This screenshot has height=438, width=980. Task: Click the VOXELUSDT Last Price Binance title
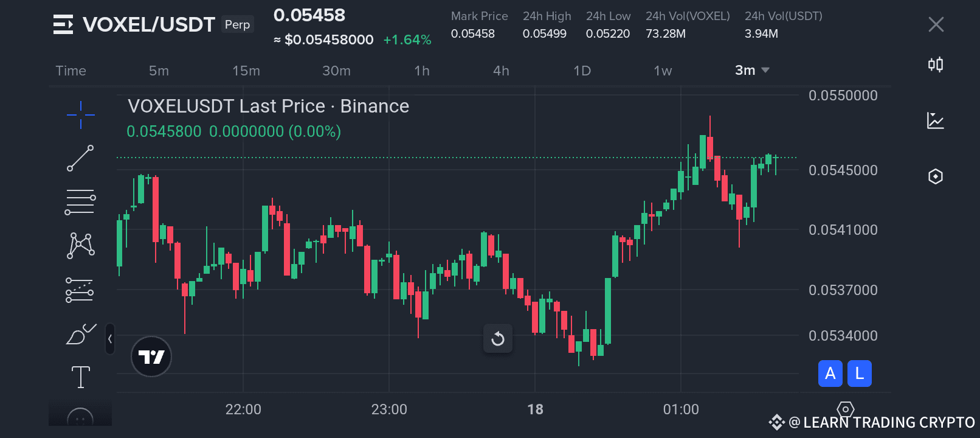click(x=269, y=106)
